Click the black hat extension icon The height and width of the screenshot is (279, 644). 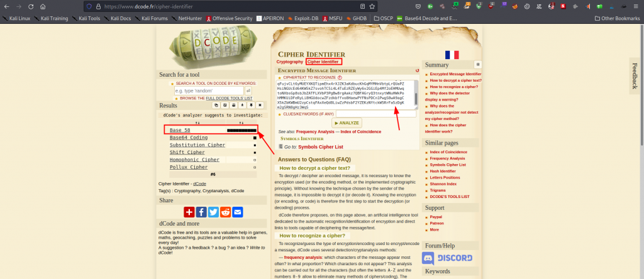click(623, 6)
